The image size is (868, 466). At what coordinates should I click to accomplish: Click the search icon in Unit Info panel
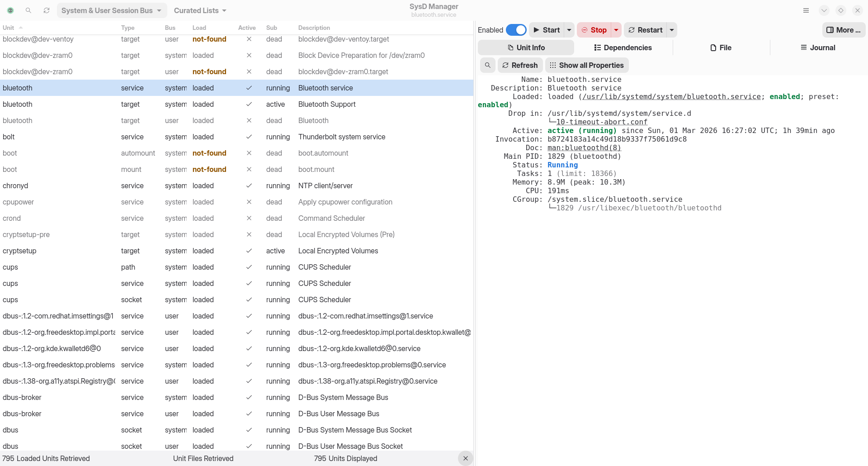tap(487, 65)
